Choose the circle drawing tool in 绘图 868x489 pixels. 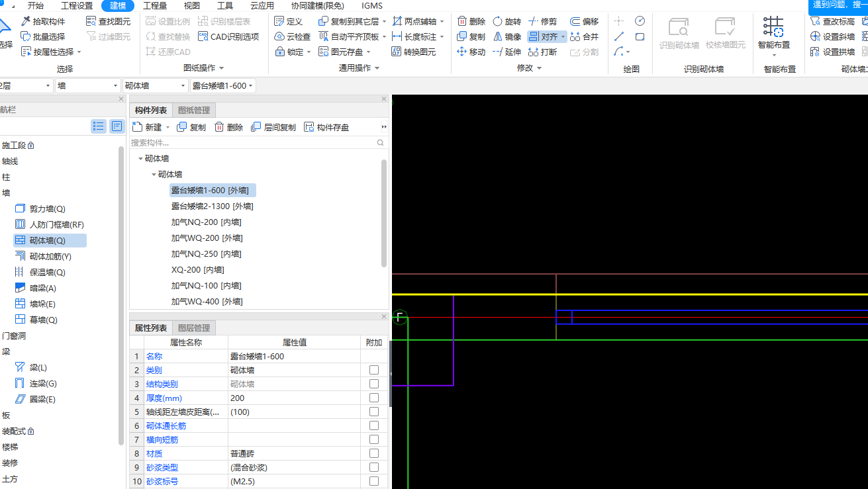click(x=640, y=21)
